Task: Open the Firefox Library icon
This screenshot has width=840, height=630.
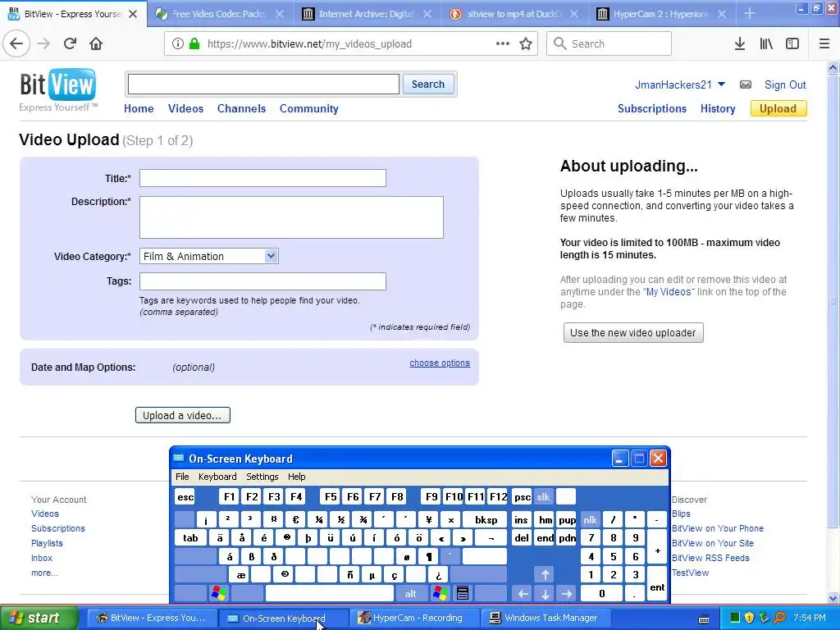Action: coord(766,44)
